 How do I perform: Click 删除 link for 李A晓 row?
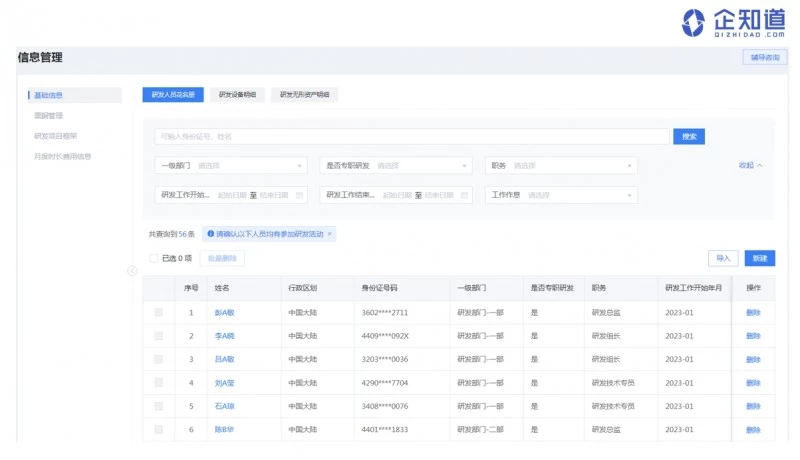[x=752, y=336]
